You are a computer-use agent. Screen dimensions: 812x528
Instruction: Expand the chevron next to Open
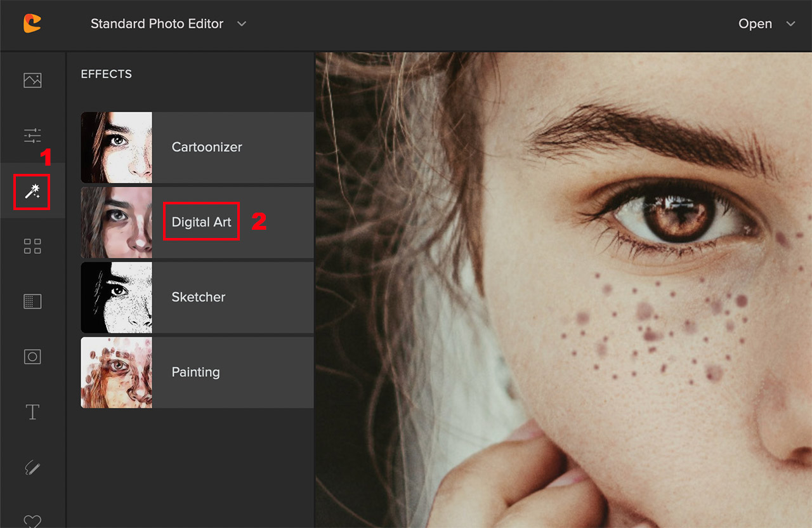pos(790,24)
